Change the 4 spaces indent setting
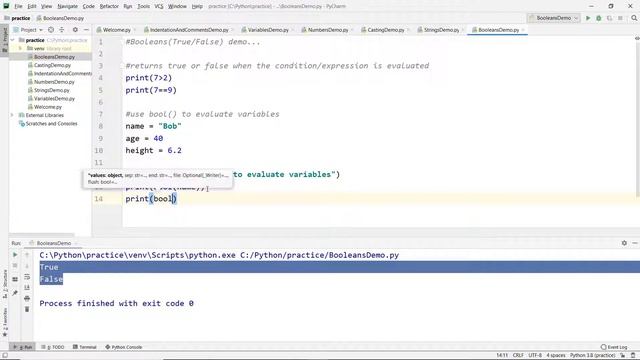 click(x=556, y=356)
